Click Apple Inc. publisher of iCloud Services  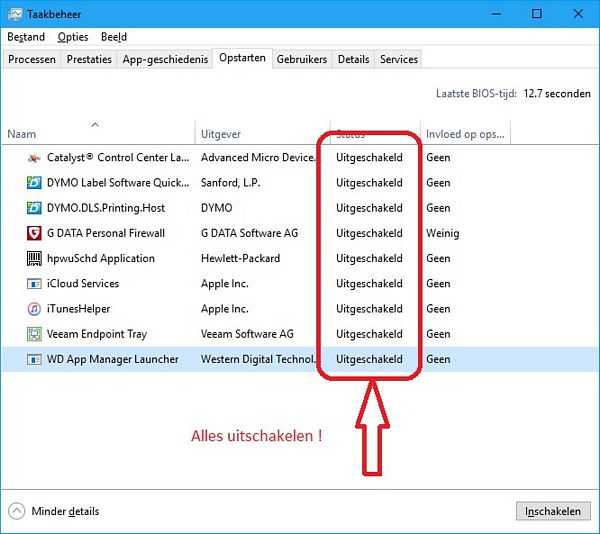pos(225,284)
